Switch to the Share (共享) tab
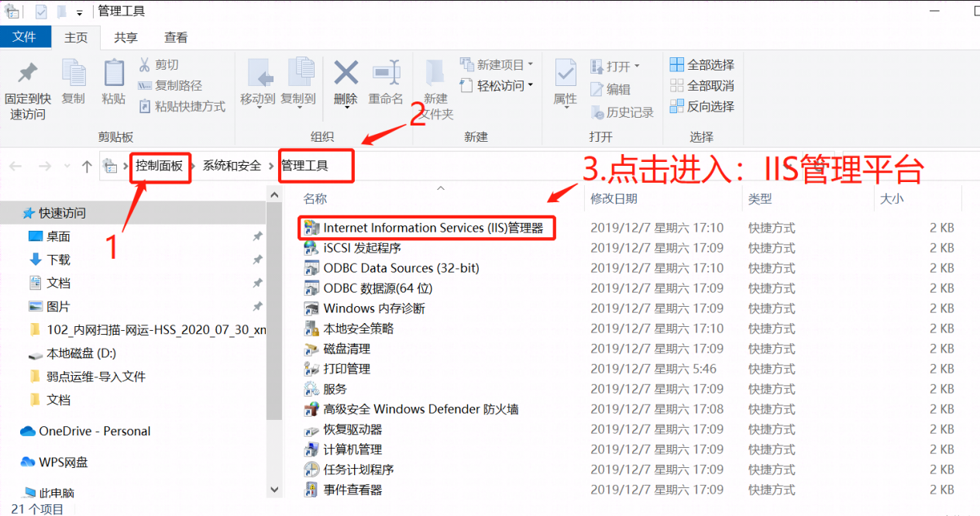Viewport: 980px width, 516px height. (126, 37)
